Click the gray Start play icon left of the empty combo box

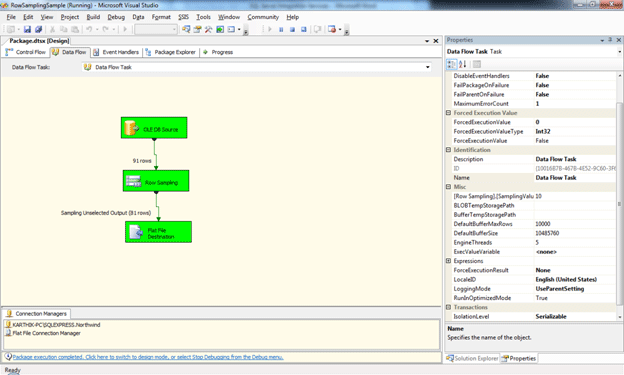click(x=125, y=29)
